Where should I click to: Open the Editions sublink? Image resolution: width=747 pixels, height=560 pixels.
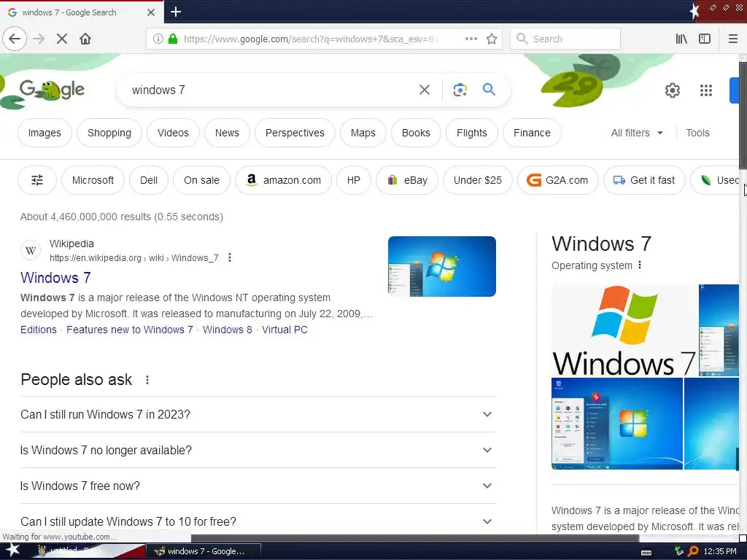(38, 330)
